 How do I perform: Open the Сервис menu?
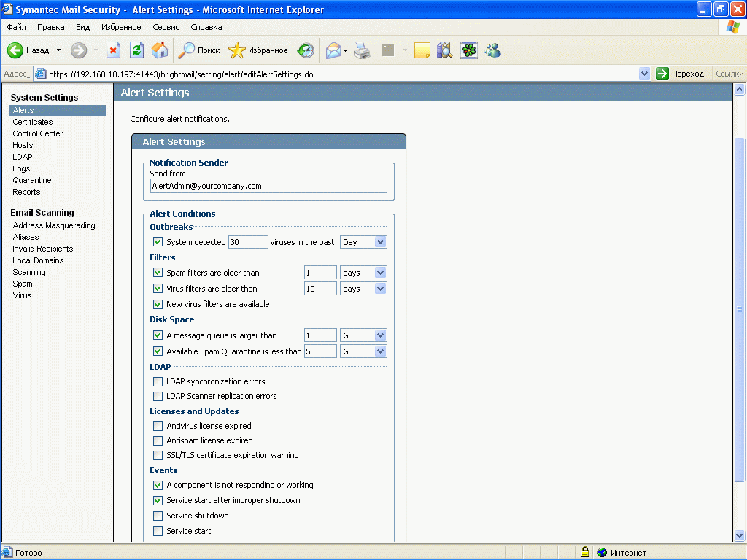(x=166, y=27)
